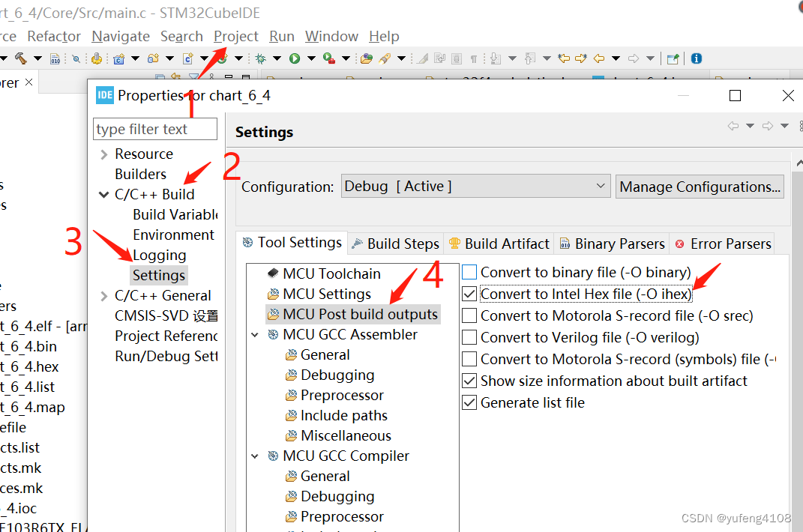
Task: Click inside the type filter text field
Action: point(154,128)
